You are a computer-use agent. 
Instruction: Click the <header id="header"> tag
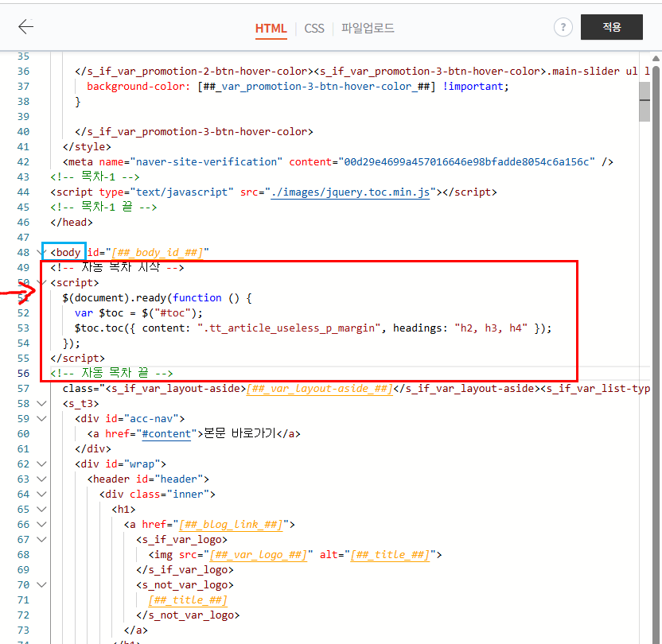coord(148,479)
